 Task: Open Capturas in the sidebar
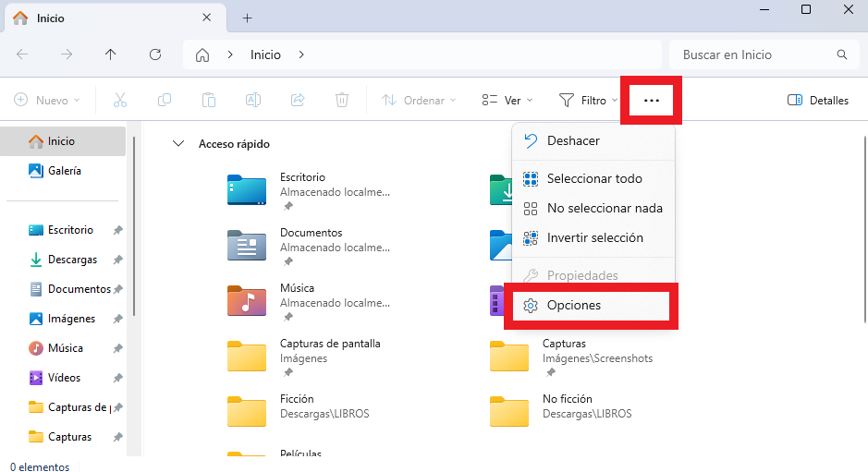pos(69,437)
